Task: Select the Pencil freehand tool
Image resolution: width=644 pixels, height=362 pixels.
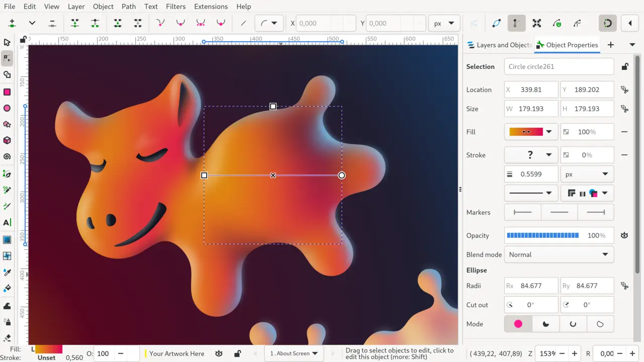Action: point(7,190)
